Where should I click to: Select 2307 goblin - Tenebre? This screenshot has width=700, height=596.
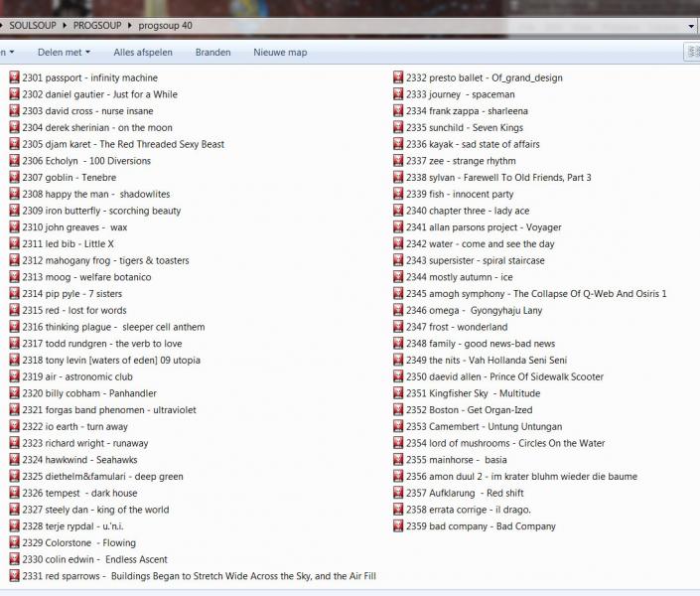click(x=63, y=178)
